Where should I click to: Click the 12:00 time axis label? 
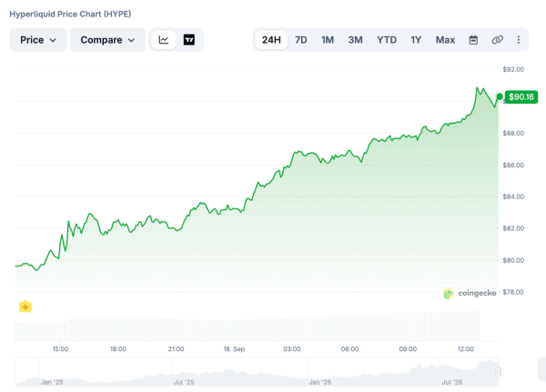466,349
